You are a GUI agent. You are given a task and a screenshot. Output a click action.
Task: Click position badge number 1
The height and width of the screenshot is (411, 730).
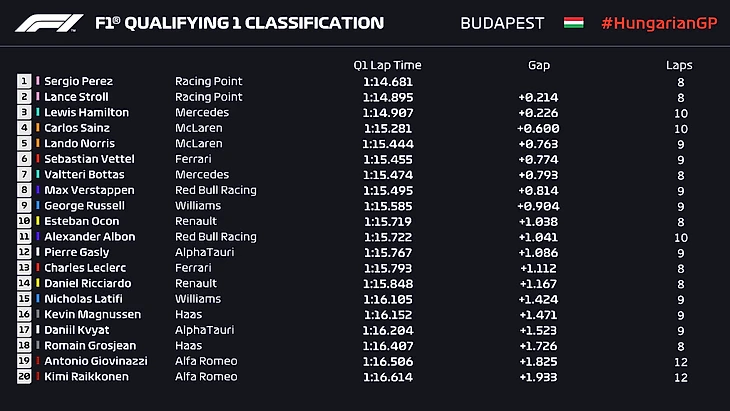(x=24, y=81)
